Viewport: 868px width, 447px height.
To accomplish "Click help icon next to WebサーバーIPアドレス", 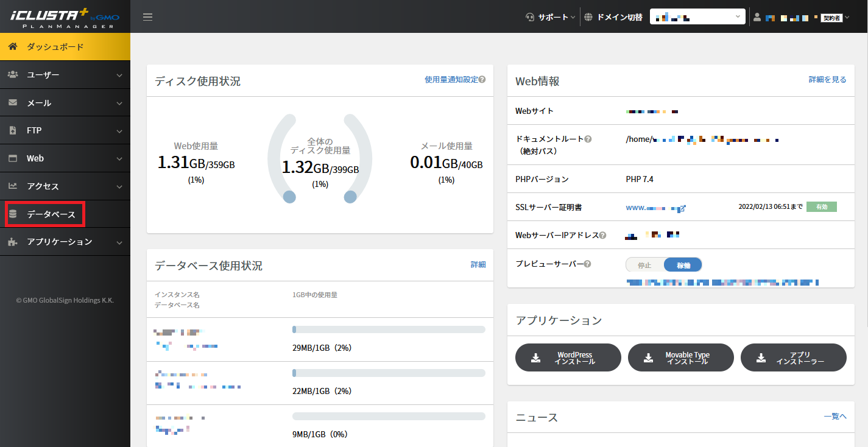I will [602, 235].
